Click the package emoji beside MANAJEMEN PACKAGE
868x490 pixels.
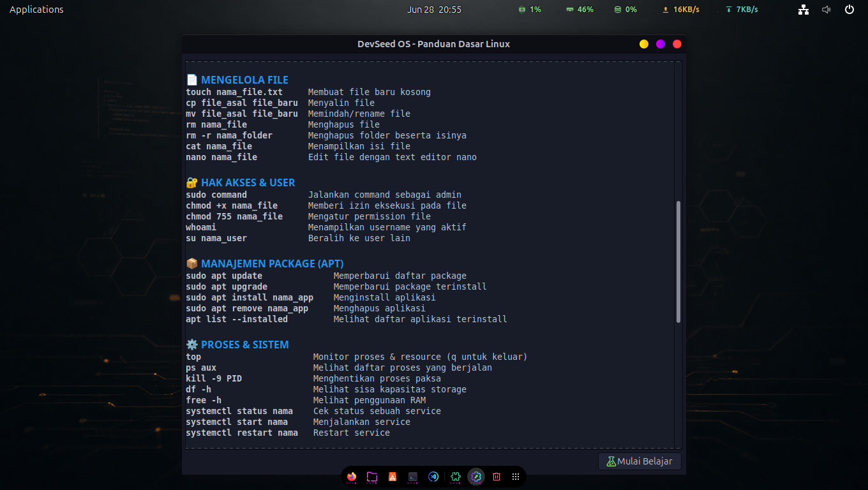click(x=192, y=264)
